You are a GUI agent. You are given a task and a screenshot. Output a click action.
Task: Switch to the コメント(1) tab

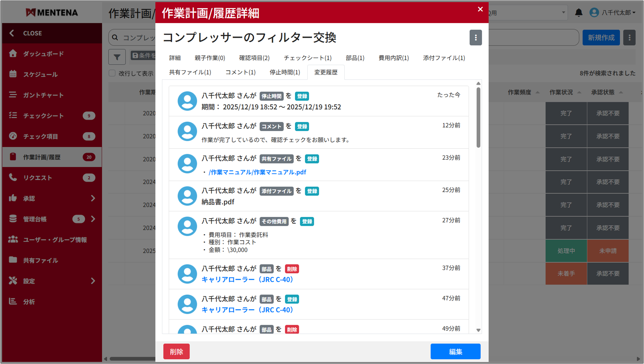pyautogui.click(x=240, y=72)
